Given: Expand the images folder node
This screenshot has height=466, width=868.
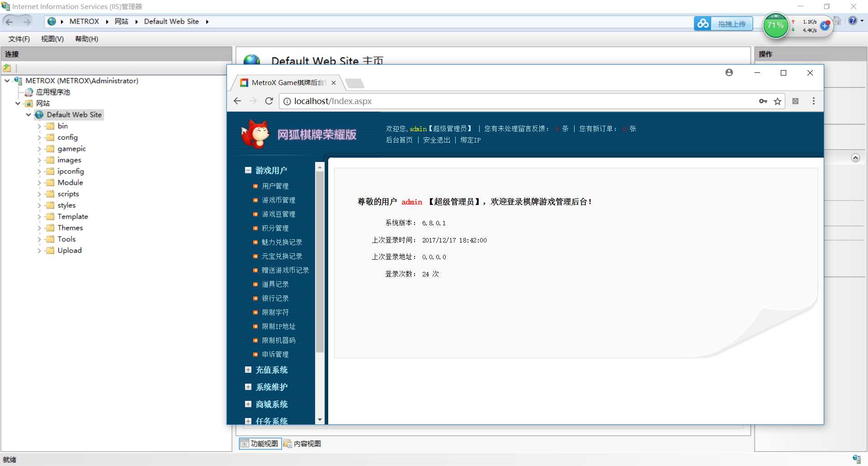Looking at the screenshot, I should pos(39,160).
